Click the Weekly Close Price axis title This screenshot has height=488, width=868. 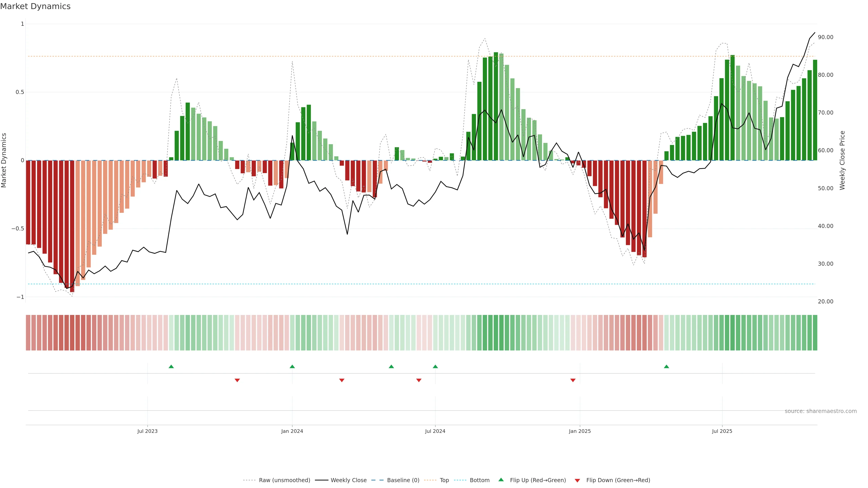click(x=842, y=160)
